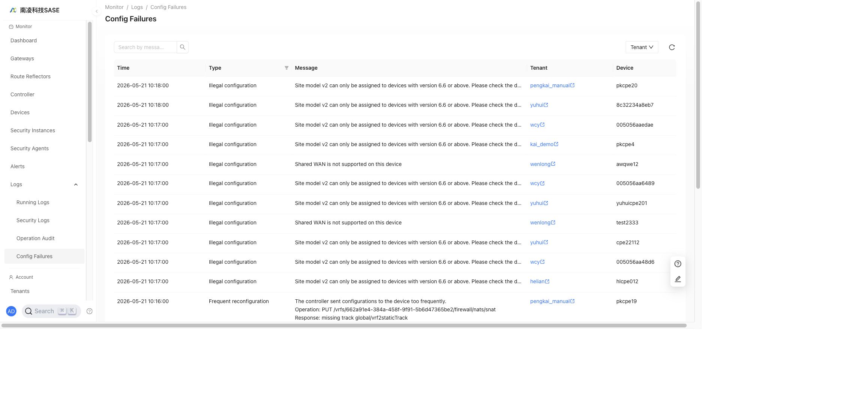Image resolution: width=868 pixels, height=402 pixels.
Task: Open the global Search box in sidebar footer
Action: (x=51, y=311)
